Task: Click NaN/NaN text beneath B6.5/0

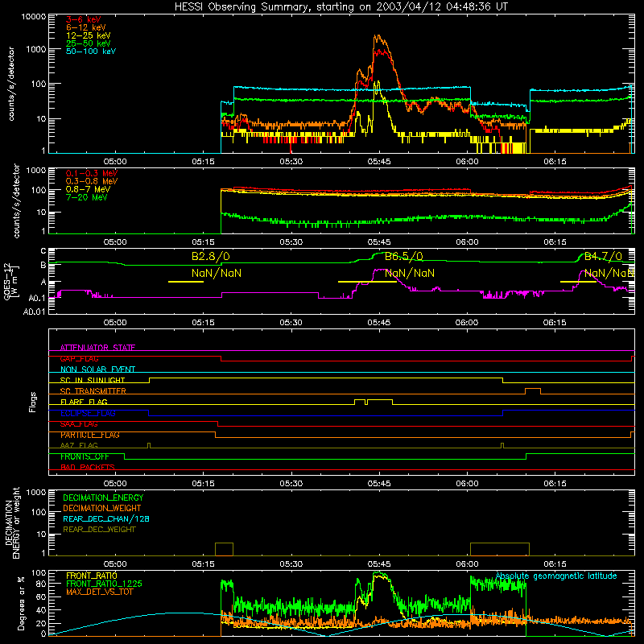Action: coord(410,273)
